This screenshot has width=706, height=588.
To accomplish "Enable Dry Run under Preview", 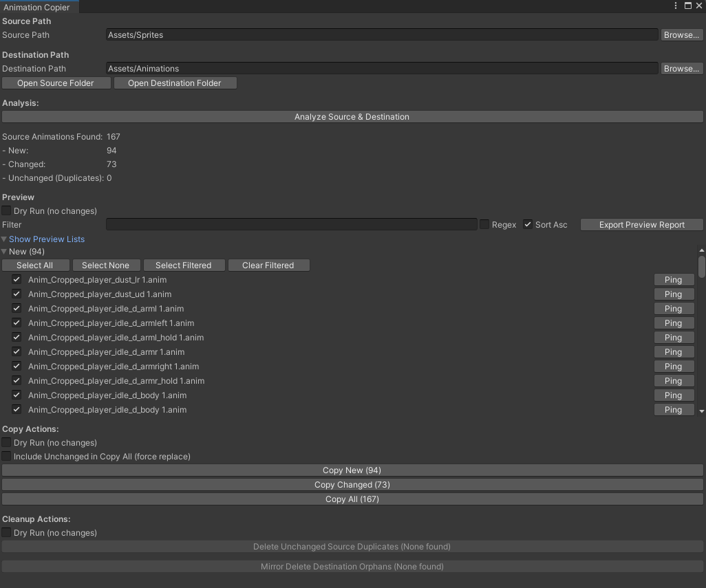I will pos(6,211).
